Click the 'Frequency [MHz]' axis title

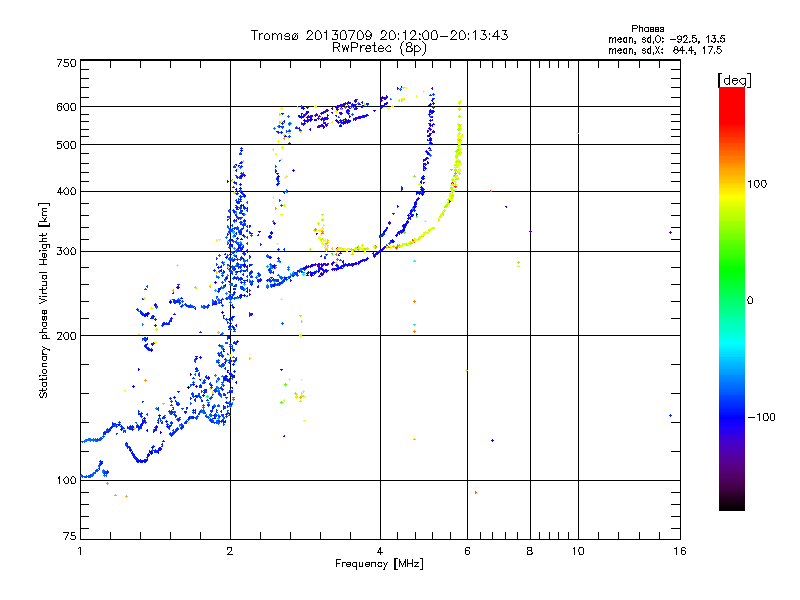coord(379,564)
